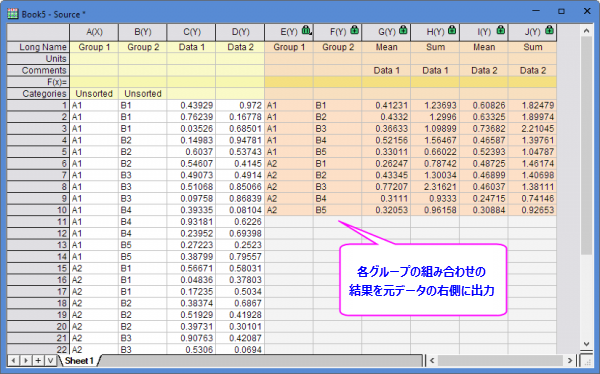
Task: Click the horizontal scrollbar left arrow
Action: [x=432, y=360]
